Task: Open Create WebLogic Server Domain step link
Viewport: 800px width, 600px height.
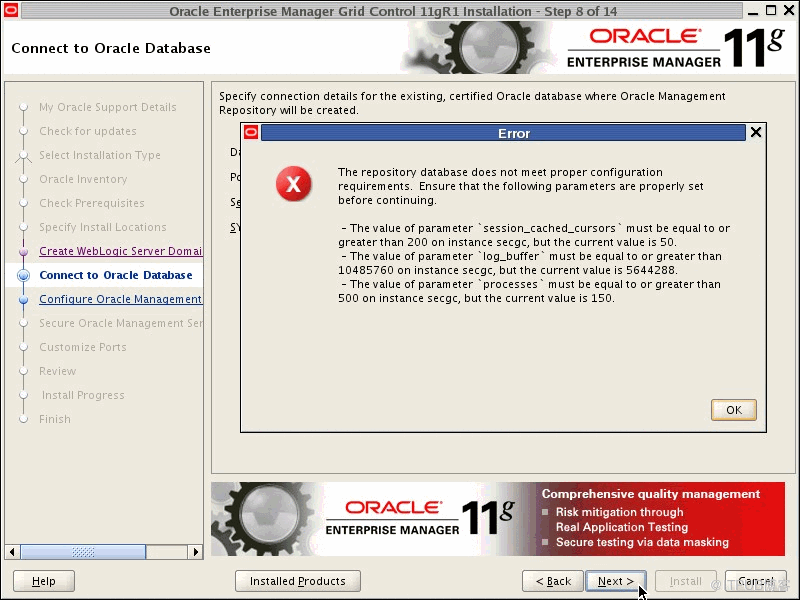Action: click(120, 251)
